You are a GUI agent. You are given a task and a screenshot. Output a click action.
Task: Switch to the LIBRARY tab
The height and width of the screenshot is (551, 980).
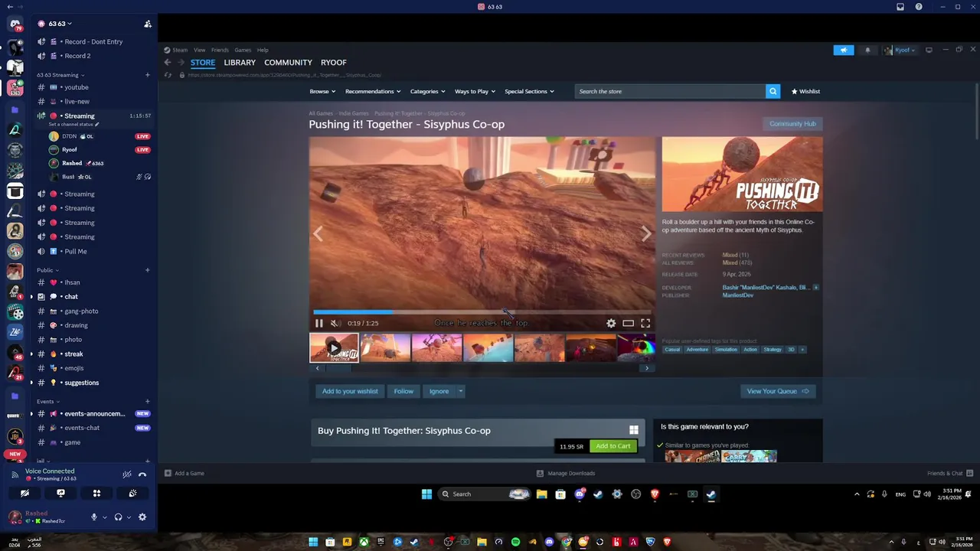(x=240, y=63)
